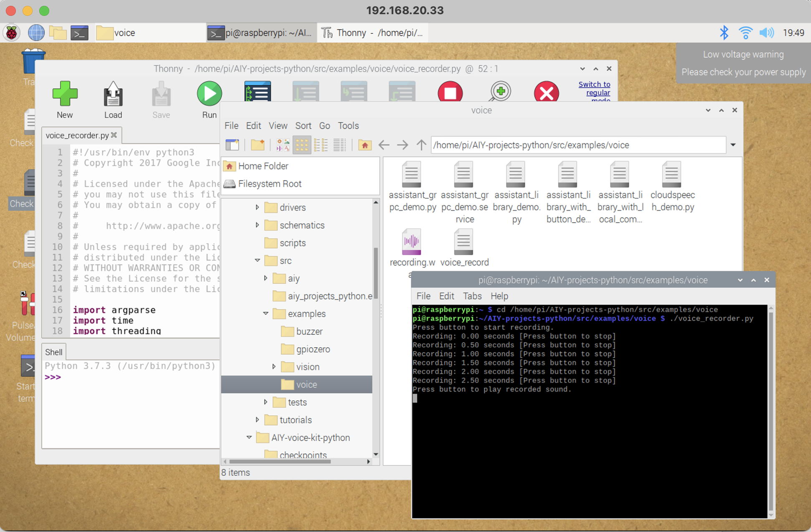The width and height of the screenshot is (811, 532).
Task: Collapse the src folder in tree
Action: pyautogui.click(x=257, y=261)
